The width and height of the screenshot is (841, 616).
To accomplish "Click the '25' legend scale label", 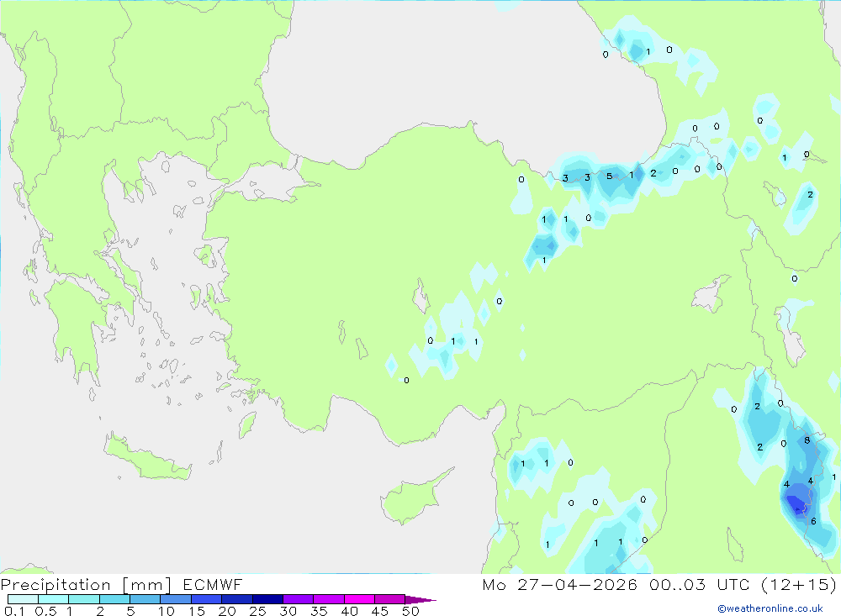I will coord(257,611).
